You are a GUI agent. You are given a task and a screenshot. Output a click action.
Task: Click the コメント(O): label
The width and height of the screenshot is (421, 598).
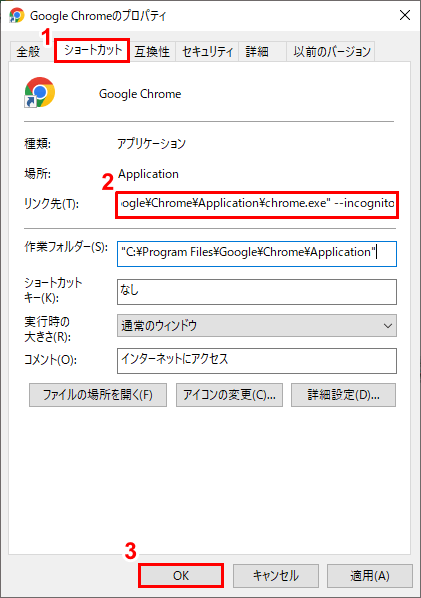(50, 359)
